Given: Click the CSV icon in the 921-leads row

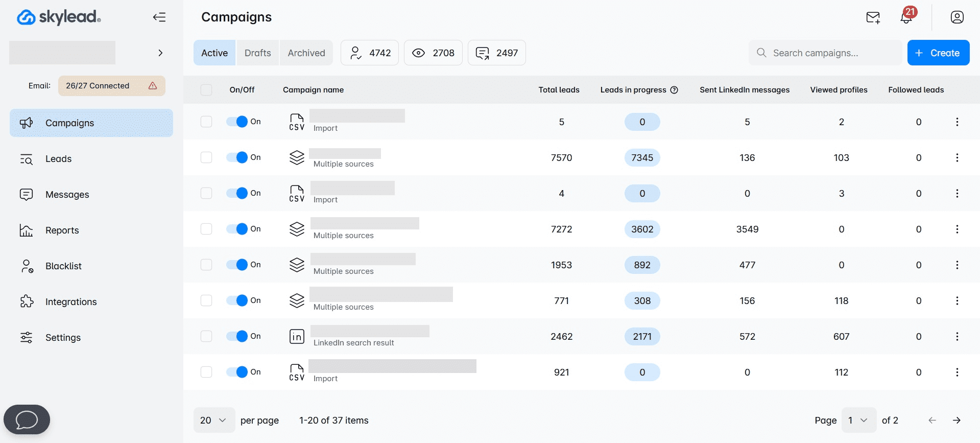Looking at the screenshot, I should [x=297, y=372].
